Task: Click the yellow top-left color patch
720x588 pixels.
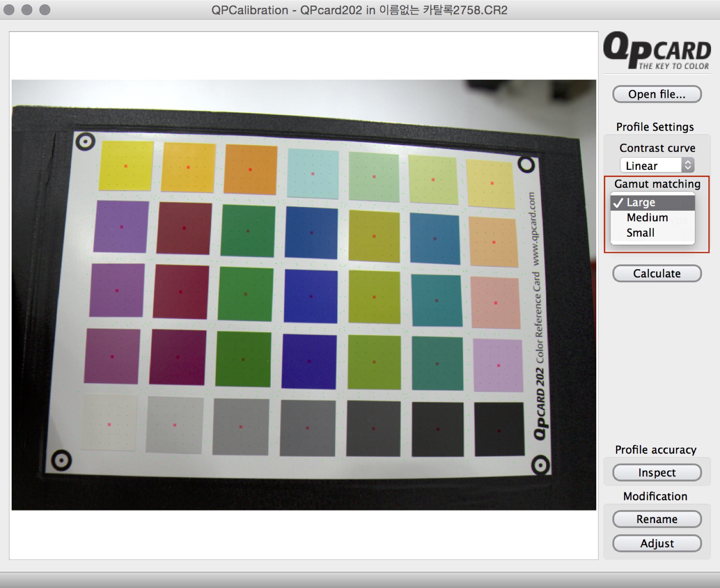Action: click(x=126, y=166)
